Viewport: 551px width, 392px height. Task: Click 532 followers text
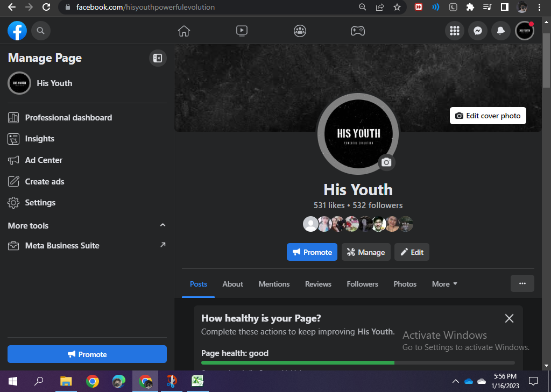coord(377,205)
